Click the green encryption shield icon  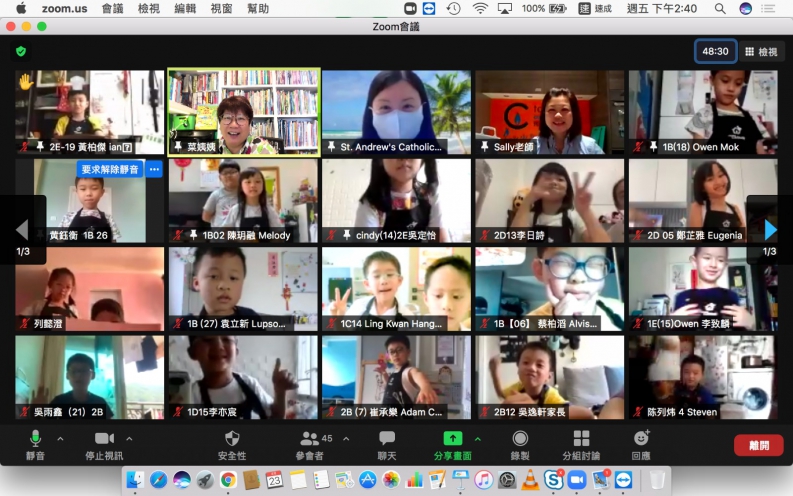point(21,51)
